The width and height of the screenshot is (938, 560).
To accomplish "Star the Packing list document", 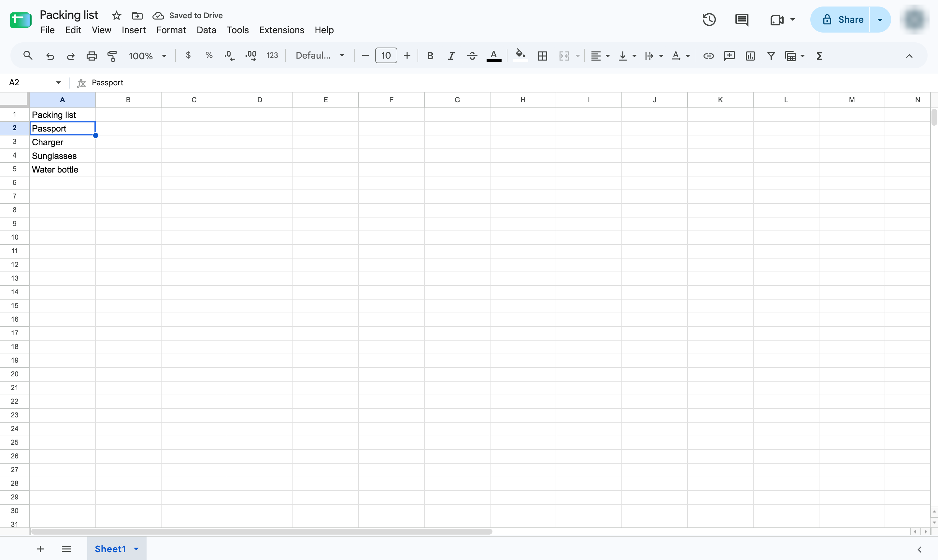I will click(x=116, y=16).
